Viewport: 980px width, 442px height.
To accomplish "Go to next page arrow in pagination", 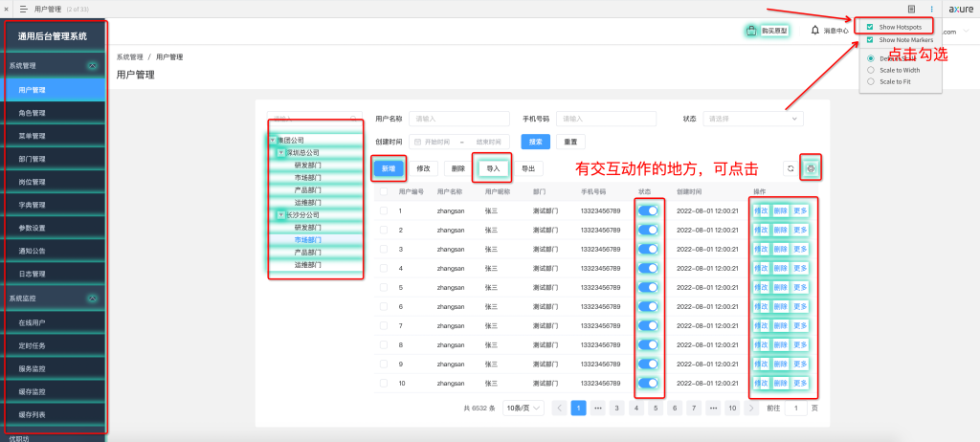I will coord(752,408).
